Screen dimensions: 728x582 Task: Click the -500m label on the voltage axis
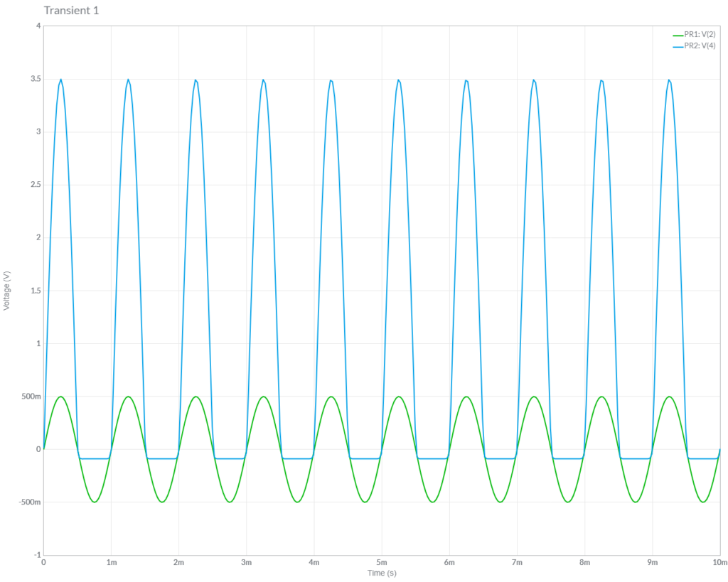coord(28,502)
